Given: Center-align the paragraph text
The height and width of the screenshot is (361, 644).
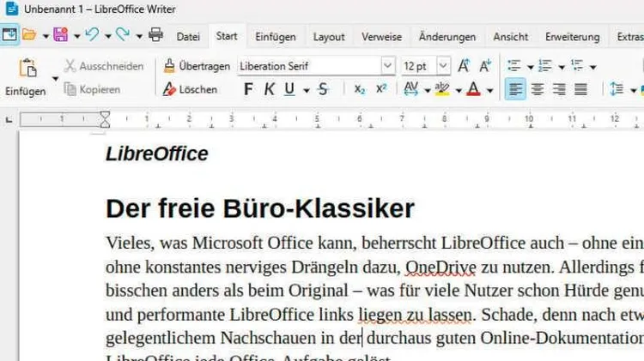Looking at the screenshot, I should tap(538, 89).
